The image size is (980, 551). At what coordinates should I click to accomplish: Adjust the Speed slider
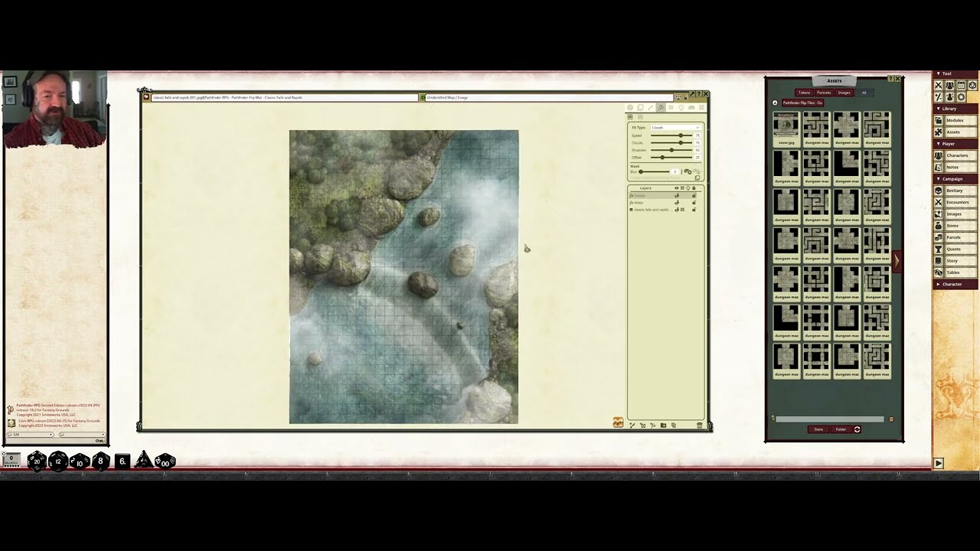point(671,135)
